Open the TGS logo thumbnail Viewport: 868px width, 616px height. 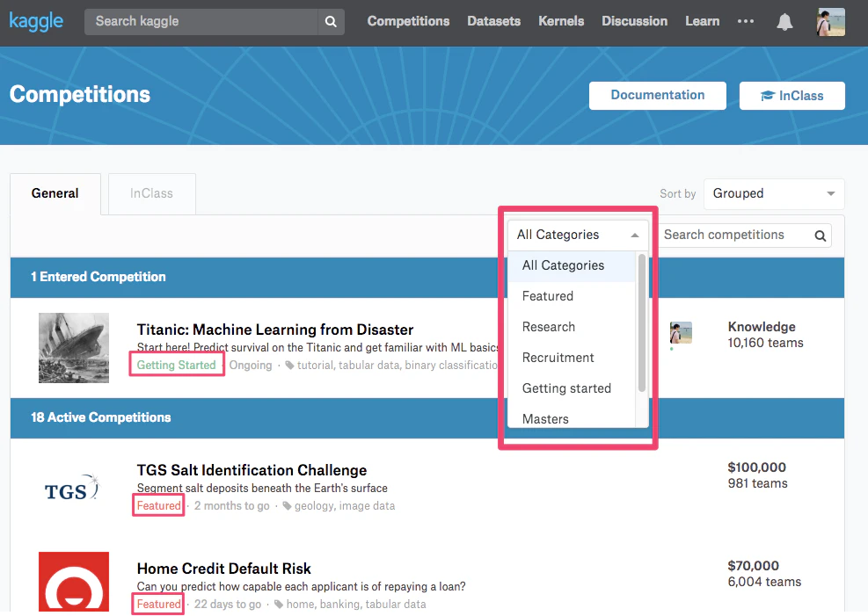(x=74, y=489)
